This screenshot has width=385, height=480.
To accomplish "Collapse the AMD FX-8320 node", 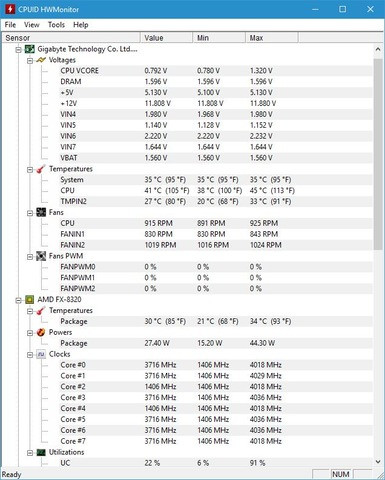I will click(x=19, y=300).
